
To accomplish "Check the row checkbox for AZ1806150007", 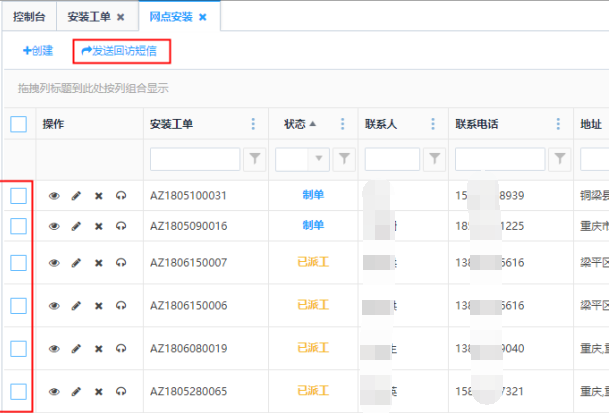I will [19, 262].
